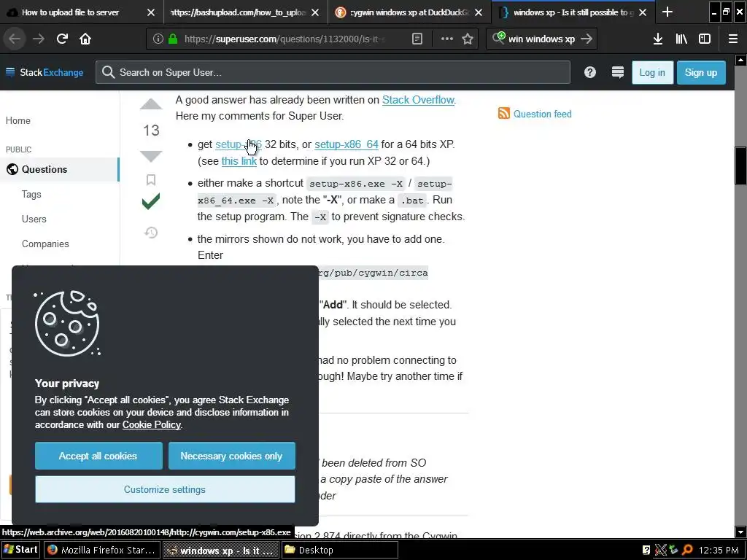Upvote the answer with up arrow
The height and width of the screenshot is (560, 747).
[x=151, y=104]
